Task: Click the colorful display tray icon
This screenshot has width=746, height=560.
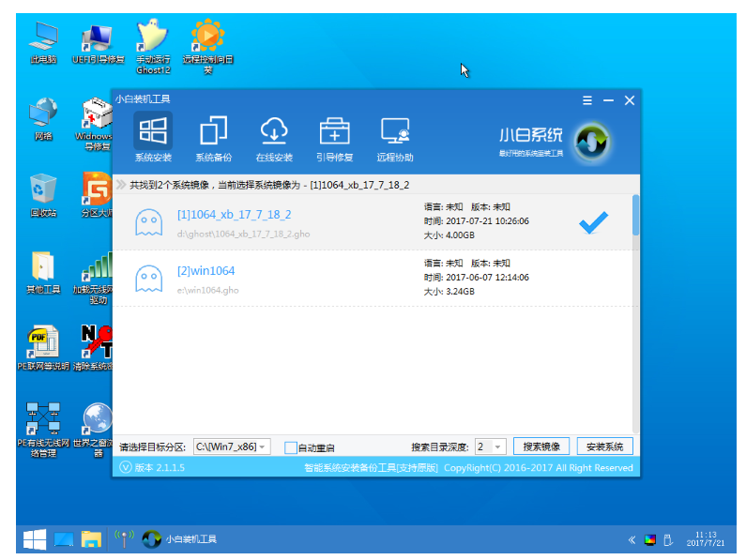Action: coord(650,540)
